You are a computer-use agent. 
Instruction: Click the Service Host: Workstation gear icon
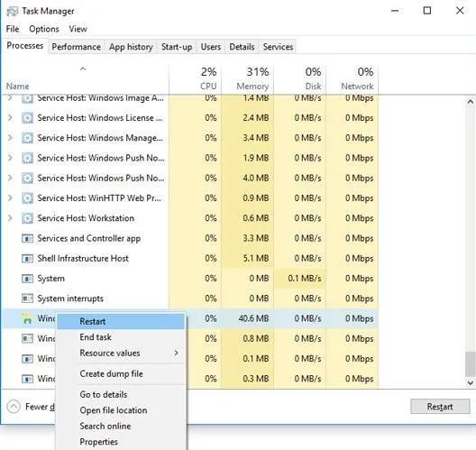click(27, 218)
